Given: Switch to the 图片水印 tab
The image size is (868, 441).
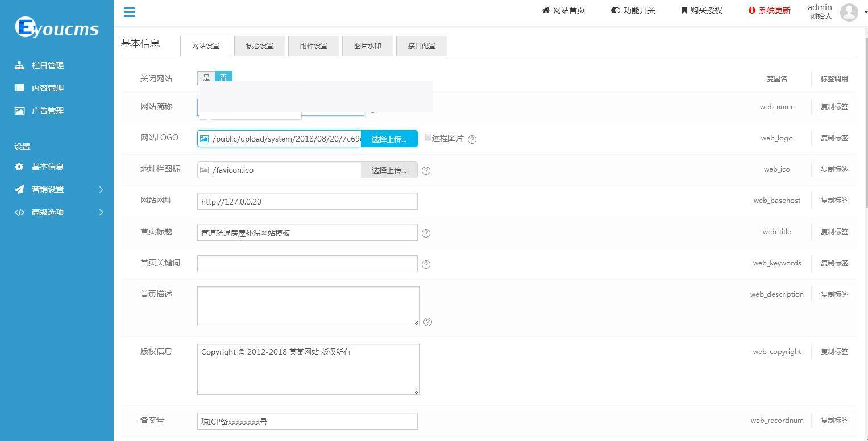Looking at the screenshot, I should pyautogui.click(x=367, y=45).
